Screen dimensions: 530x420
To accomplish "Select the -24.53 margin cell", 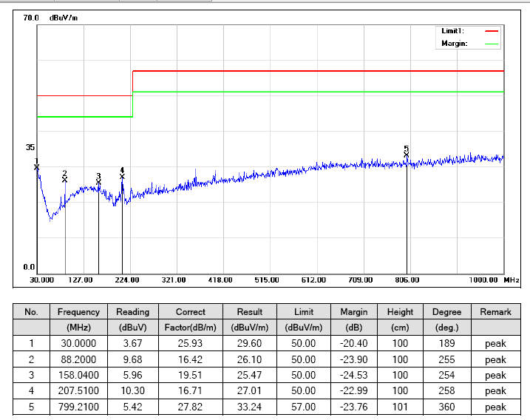I will click(353, 375).
